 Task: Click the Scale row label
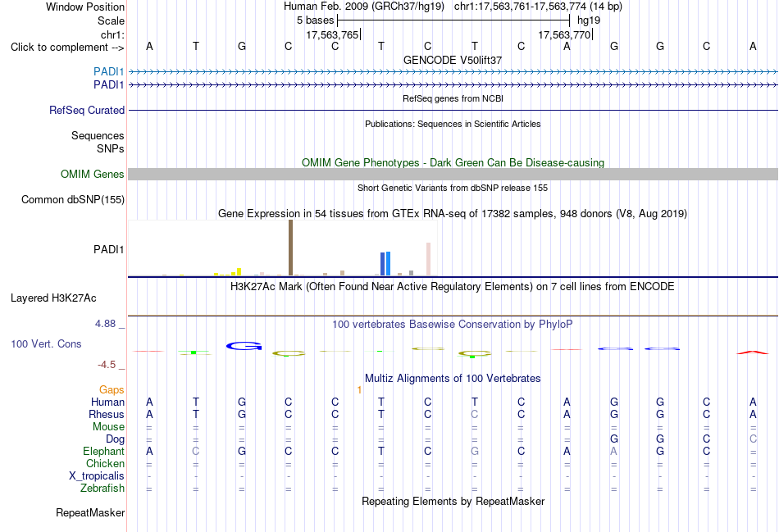pyautogui.click(x=111, y=20)
